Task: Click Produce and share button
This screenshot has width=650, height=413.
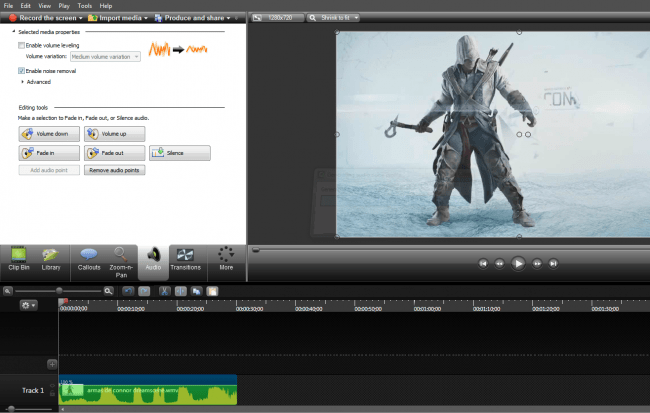Action: (x=189, y=18)
